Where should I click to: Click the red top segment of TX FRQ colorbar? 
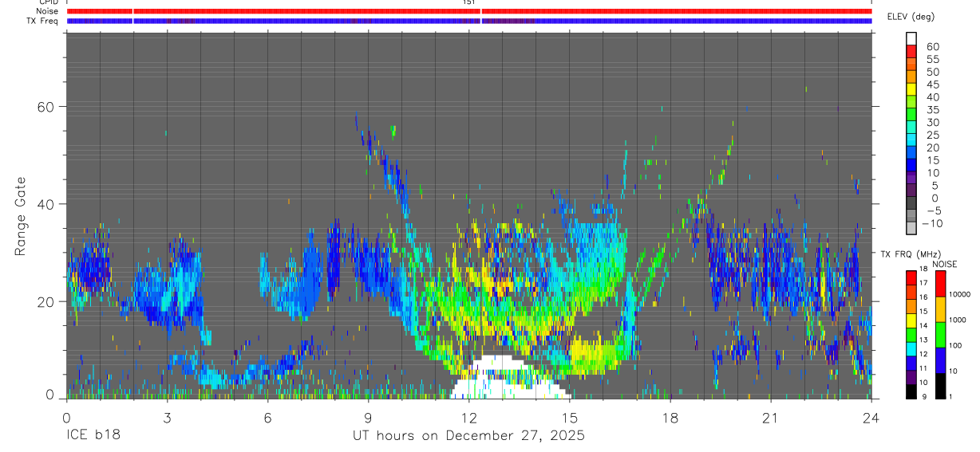tap(911, 277)
